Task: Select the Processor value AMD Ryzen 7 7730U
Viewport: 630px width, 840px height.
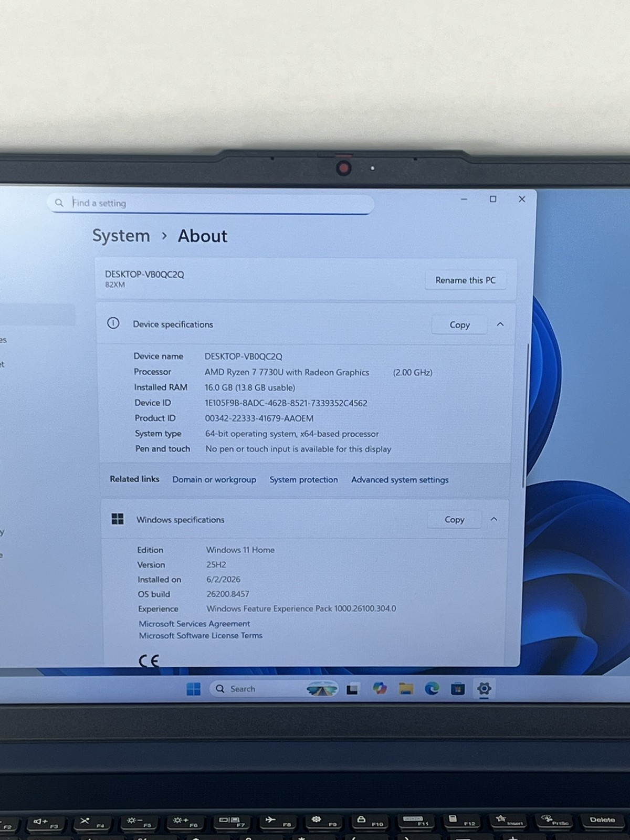Action: [287, 372]
